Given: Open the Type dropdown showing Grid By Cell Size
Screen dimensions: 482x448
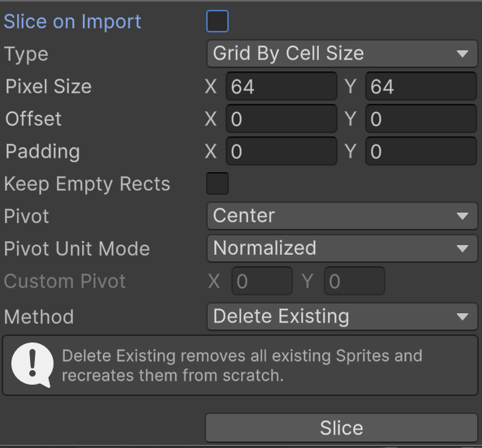Looking at the screenshot, I should tap(342, 54).
